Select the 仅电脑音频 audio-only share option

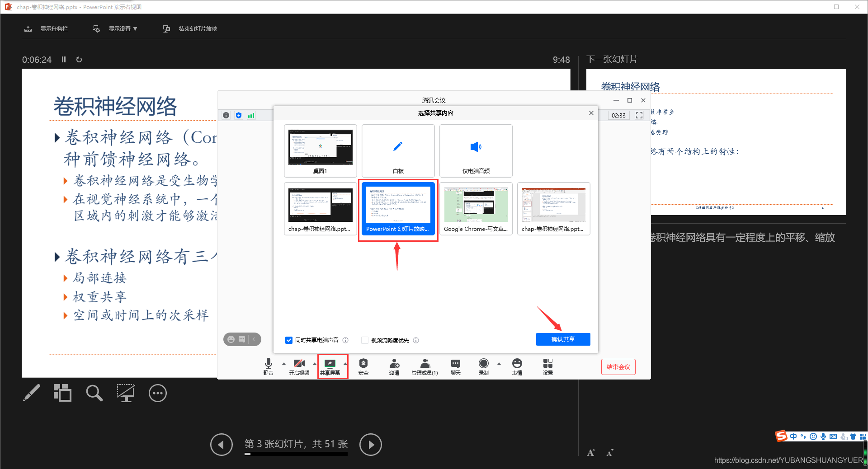click(476, 151)
